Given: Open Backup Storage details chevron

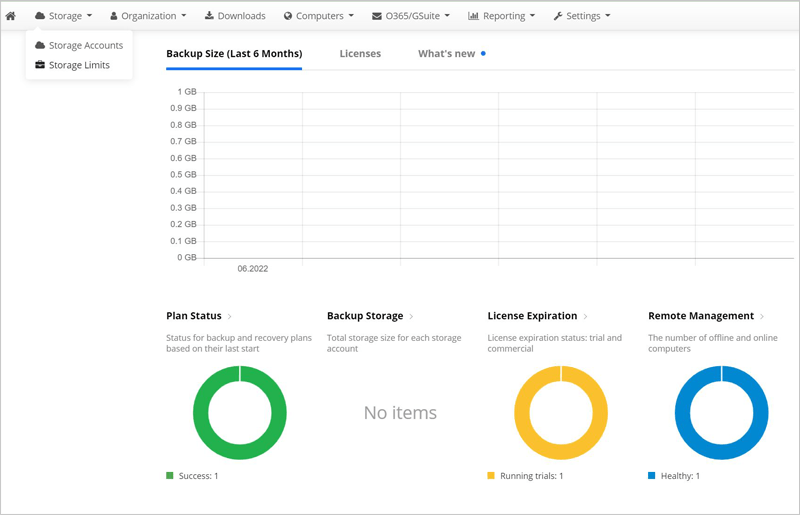Looking at the screenshot, I should point(411,316).
